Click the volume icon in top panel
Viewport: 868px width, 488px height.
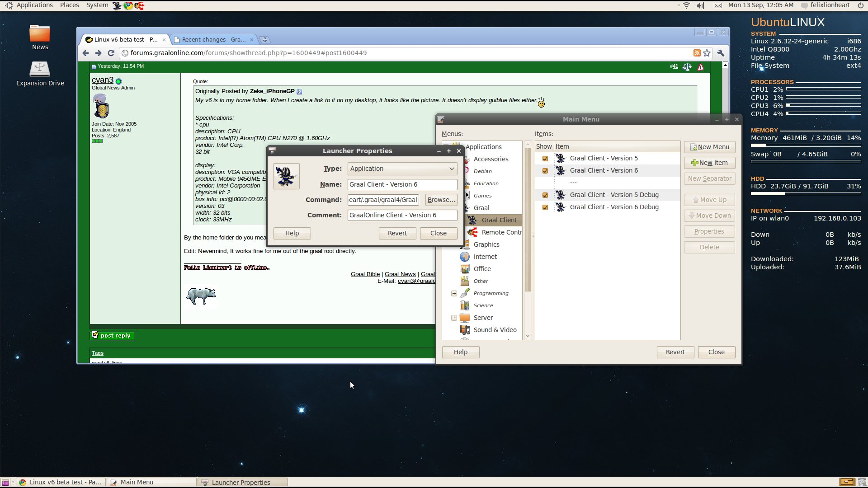pyautogui.click(x=700, y=5)
